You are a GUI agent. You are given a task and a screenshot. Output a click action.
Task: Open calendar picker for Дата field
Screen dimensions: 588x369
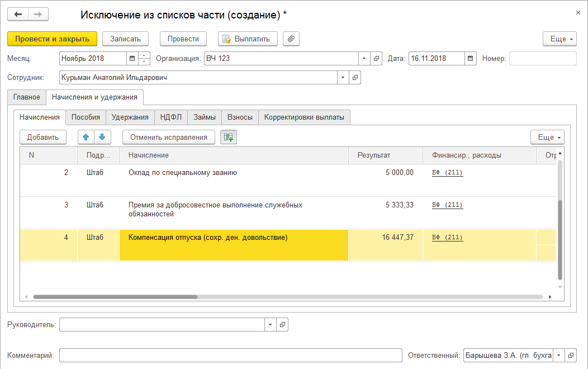(x=470, y=58)
